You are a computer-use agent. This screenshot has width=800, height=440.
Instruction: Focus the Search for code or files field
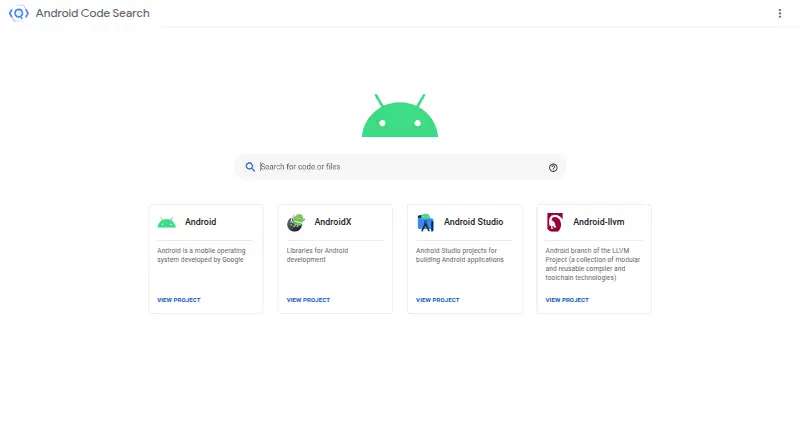click(x=400, y=167)
